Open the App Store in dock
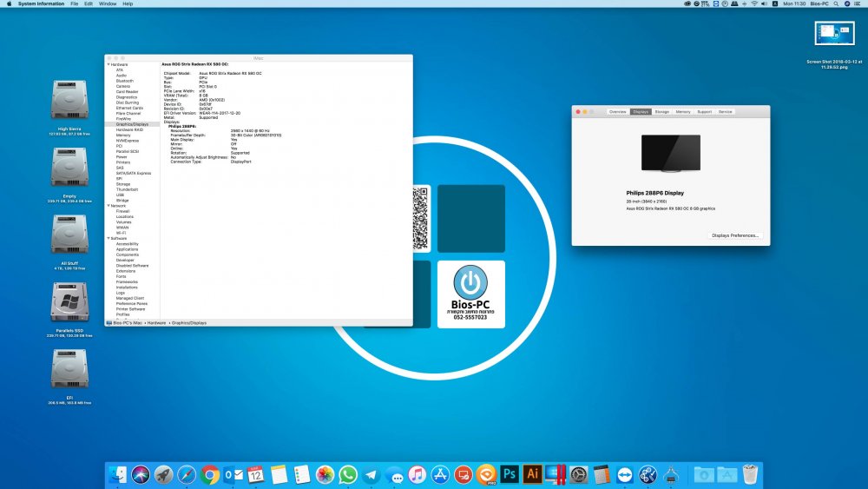This screenshot has width=868, height=489. (x=441, y=474)
